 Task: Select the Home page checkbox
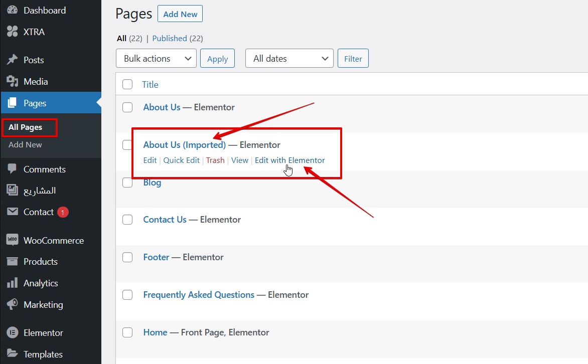(127, 332)
